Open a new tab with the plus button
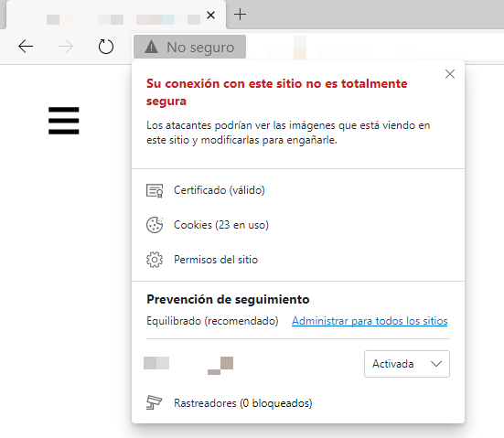504x438 pixels. tap(240, 15)
